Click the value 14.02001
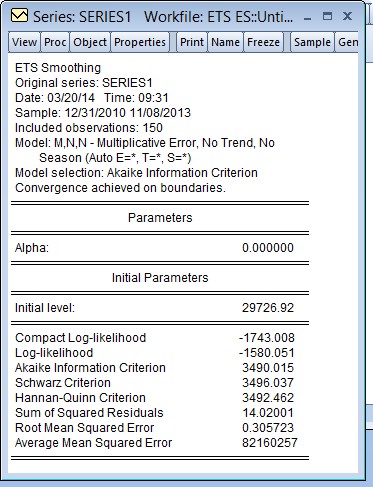Screen dimensions: 373x487 pos(268,413)
